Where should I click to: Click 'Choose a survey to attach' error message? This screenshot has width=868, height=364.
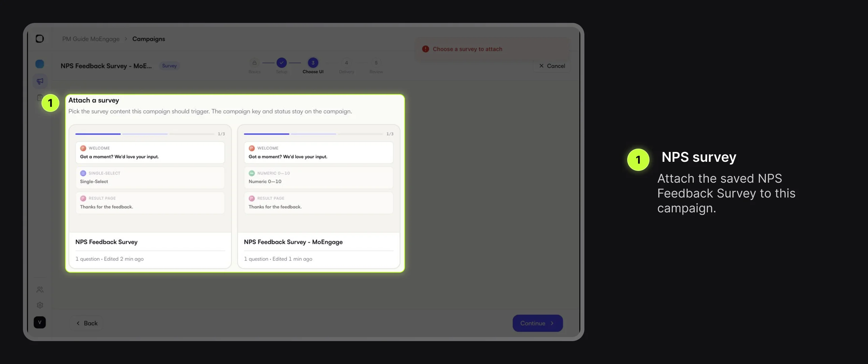coord(467,49)
